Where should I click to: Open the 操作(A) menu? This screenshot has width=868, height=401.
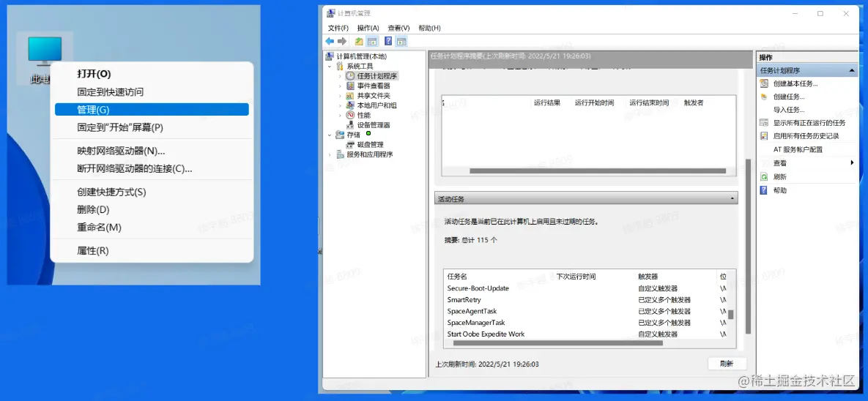368,29
